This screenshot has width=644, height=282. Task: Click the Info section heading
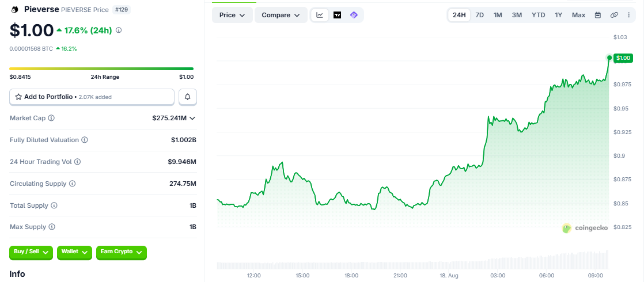(x=17, y=274)
